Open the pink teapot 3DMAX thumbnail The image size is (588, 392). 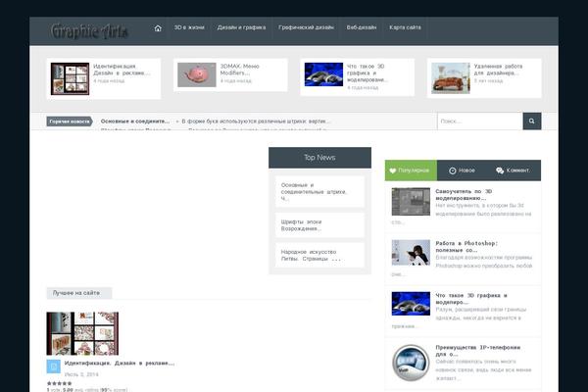pyautogui.click(x=197, y=74)
